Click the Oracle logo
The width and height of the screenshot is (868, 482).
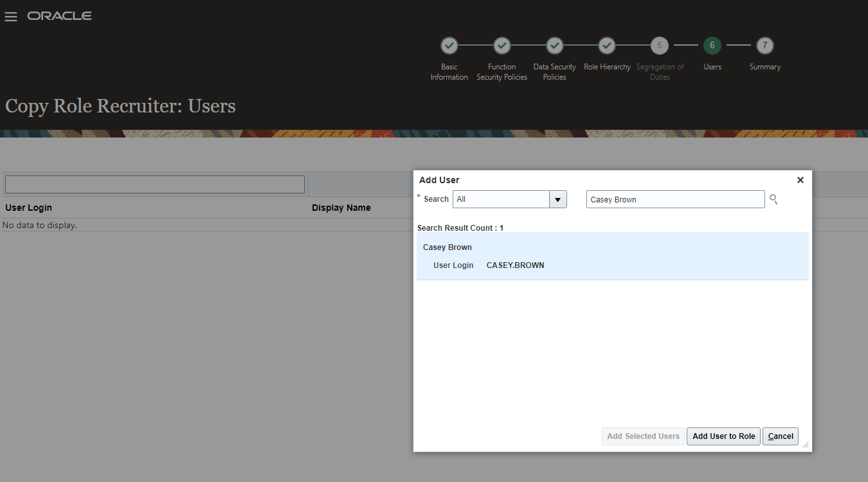[59, 16]
